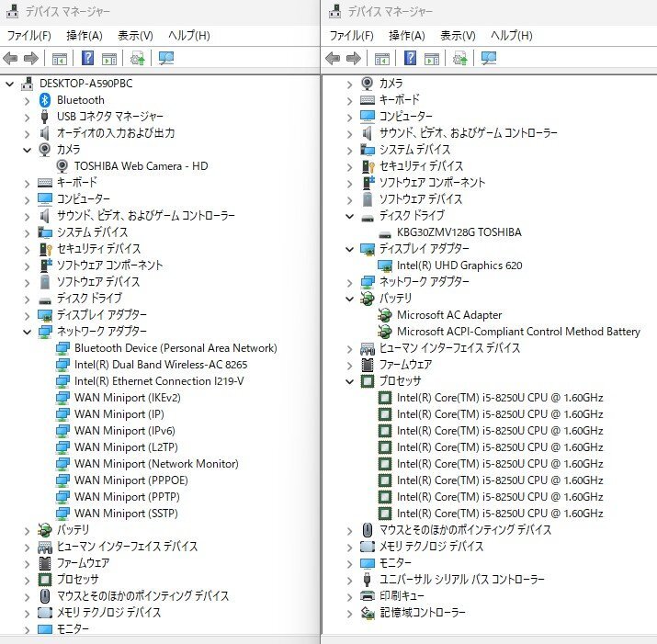Click Forward arrow in left window toolbar
657x644 pixels.
31,58
